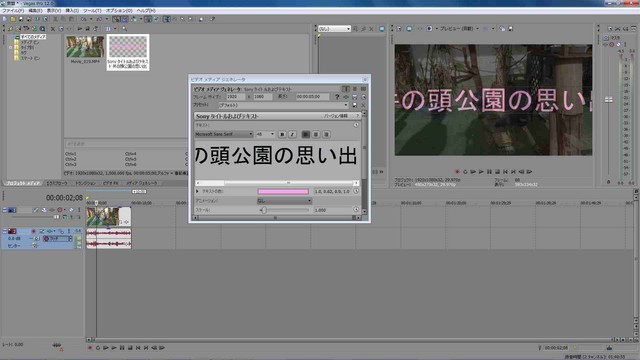The height and width of the screenshot is (360, 640).
Task: Toggle loop playback under video preview
Action: coord(465,172)
